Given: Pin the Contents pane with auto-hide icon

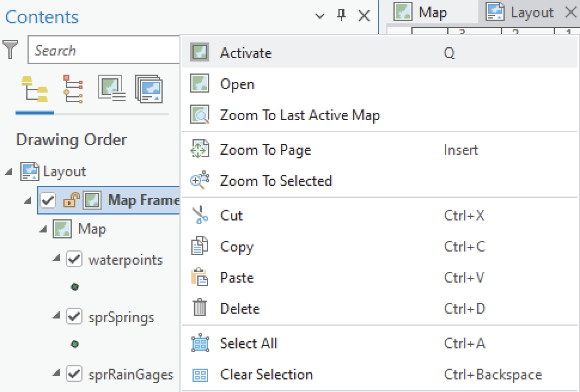Looking at the screenshot, I should coord(341,16).
